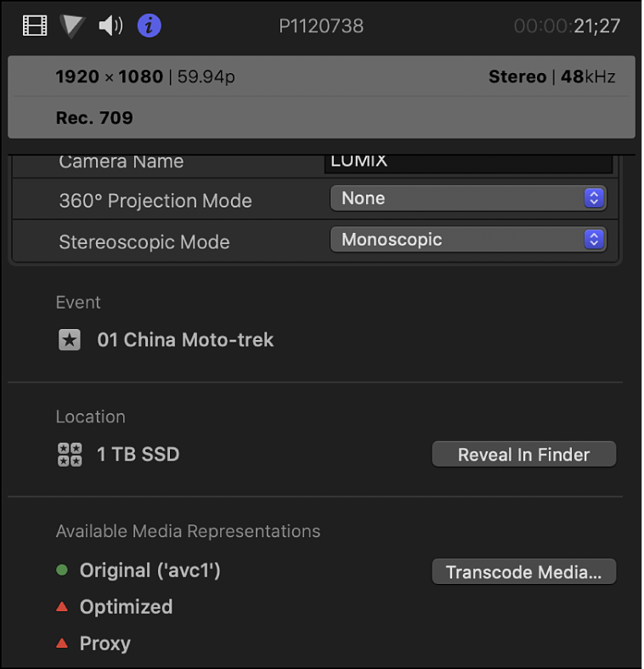This screenshot has width=644, height=669.
Task: Open the 360° Projection Mode dropdown
Action: click(468, 198)
